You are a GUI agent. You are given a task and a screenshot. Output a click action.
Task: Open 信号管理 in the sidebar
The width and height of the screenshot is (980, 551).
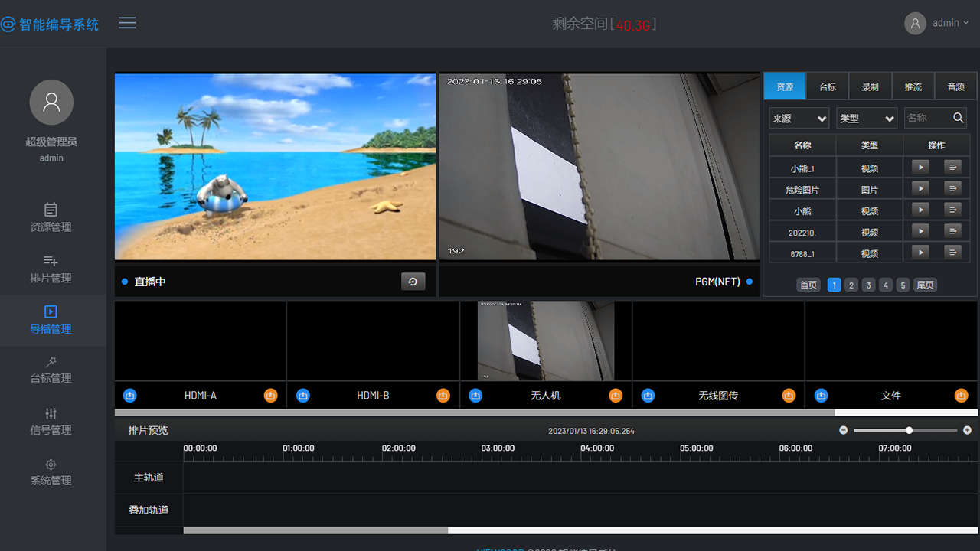click(51, 422)
